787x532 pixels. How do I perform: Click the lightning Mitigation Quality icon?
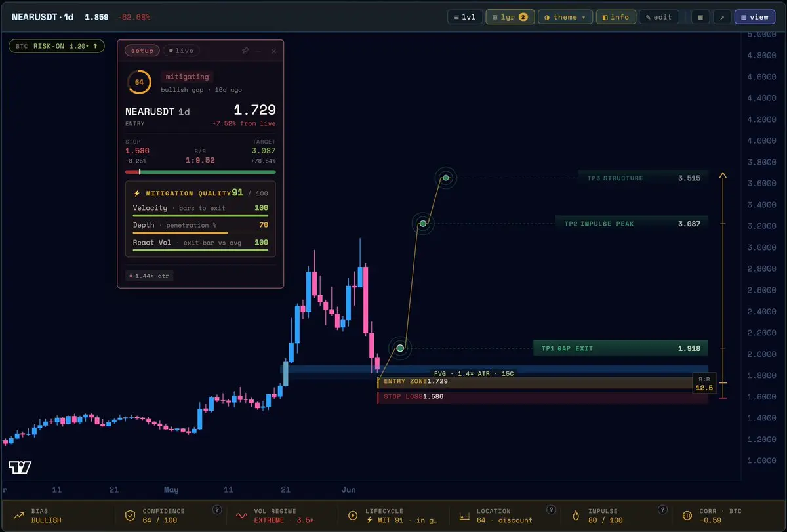pyautogui.click(x=137, y=194)
